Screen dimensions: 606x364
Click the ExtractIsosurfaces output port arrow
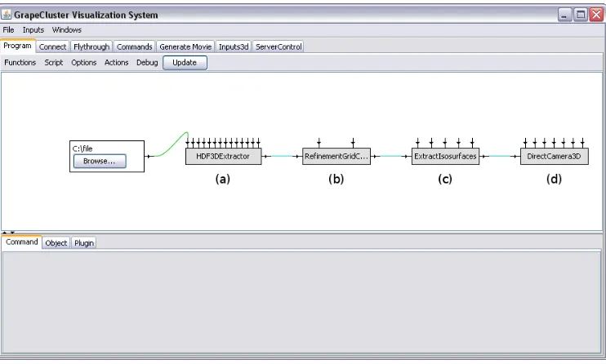click(483, 156)
